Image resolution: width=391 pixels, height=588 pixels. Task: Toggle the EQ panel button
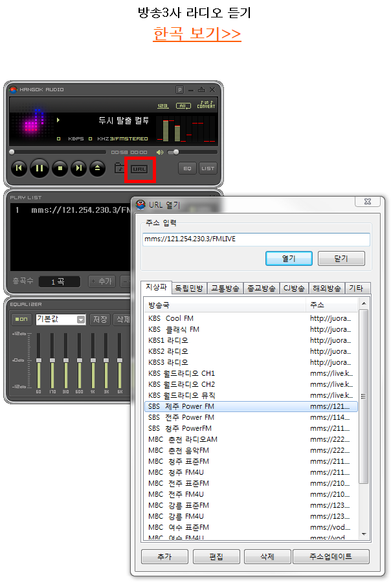(x=187, y=169)
